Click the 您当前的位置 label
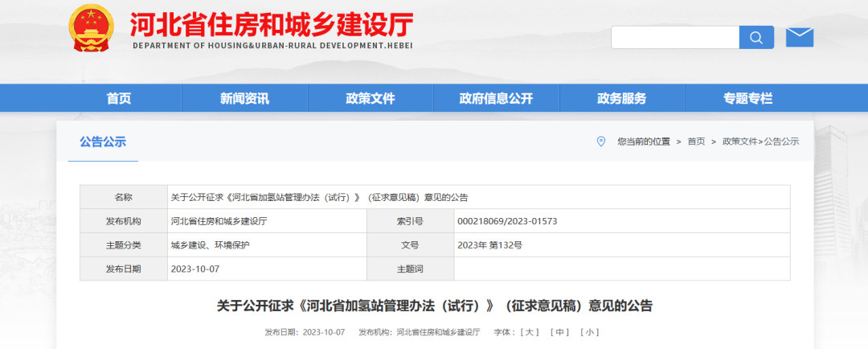The image size is (868, 349). coord(643,142)
